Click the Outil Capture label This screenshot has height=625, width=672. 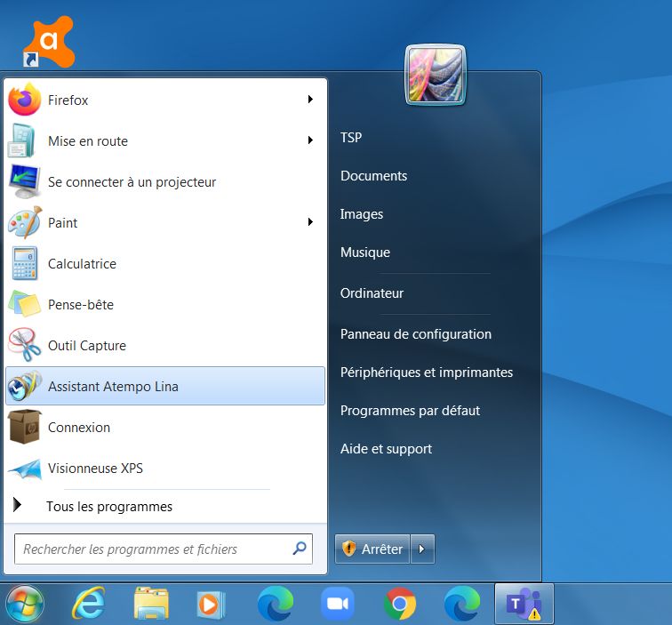click(x=87, y=346)
